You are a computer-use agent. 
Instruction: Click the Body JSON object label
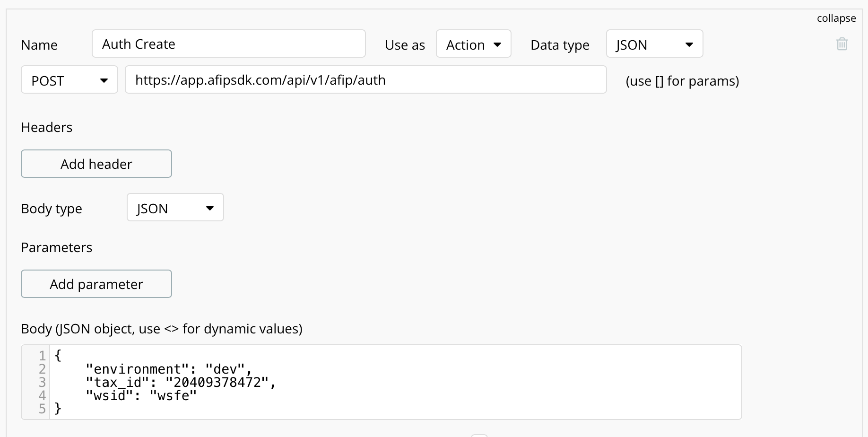(x=162, y=329)
